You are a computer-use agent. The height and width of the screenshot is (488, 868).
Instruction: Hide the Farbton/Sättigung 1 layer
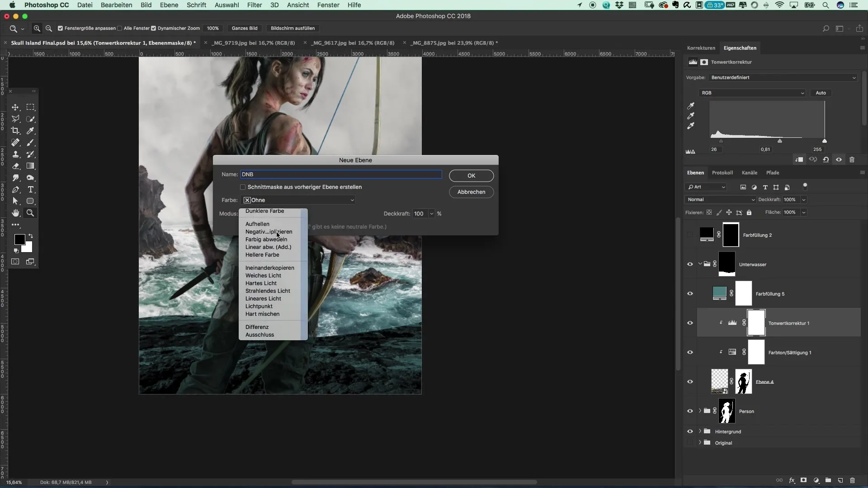click(690, 352)
